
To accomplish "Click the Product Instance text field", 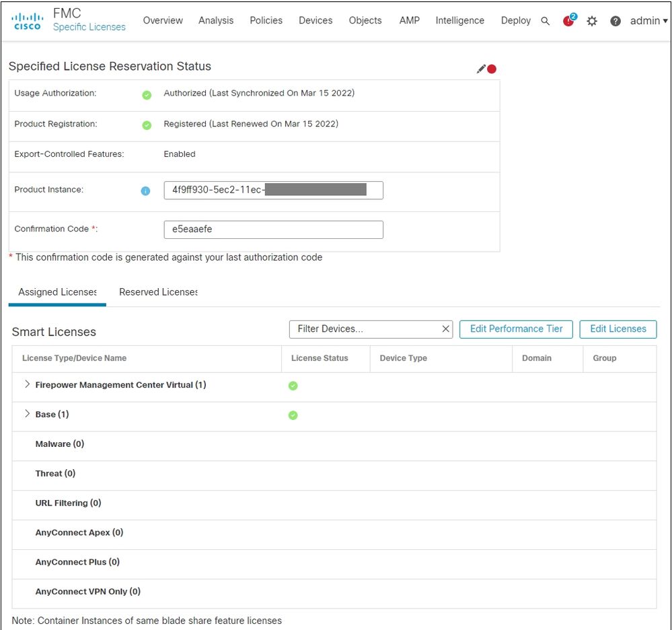I will click(x=273, y=190).
